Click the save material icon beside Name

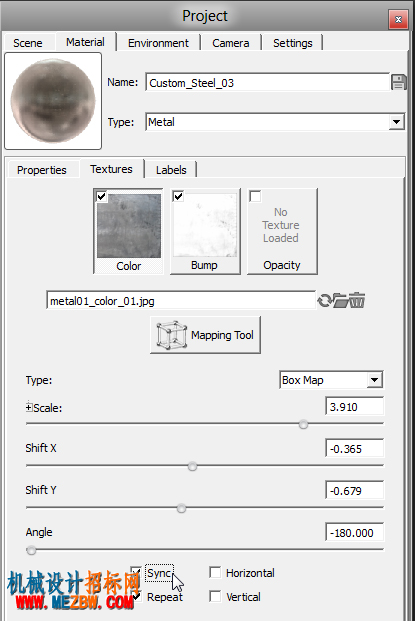click(398, 82)
